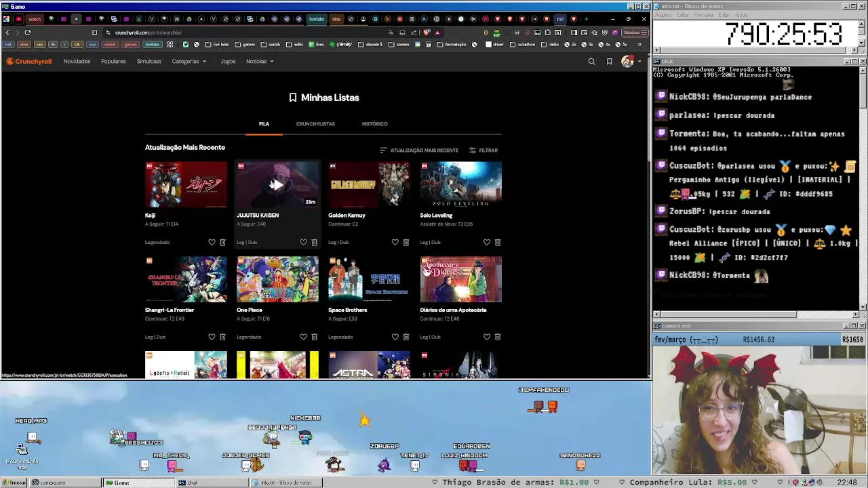The image size is (868, 488).
Task: Open the Space Brothers title link
Action: pos(347,310)
